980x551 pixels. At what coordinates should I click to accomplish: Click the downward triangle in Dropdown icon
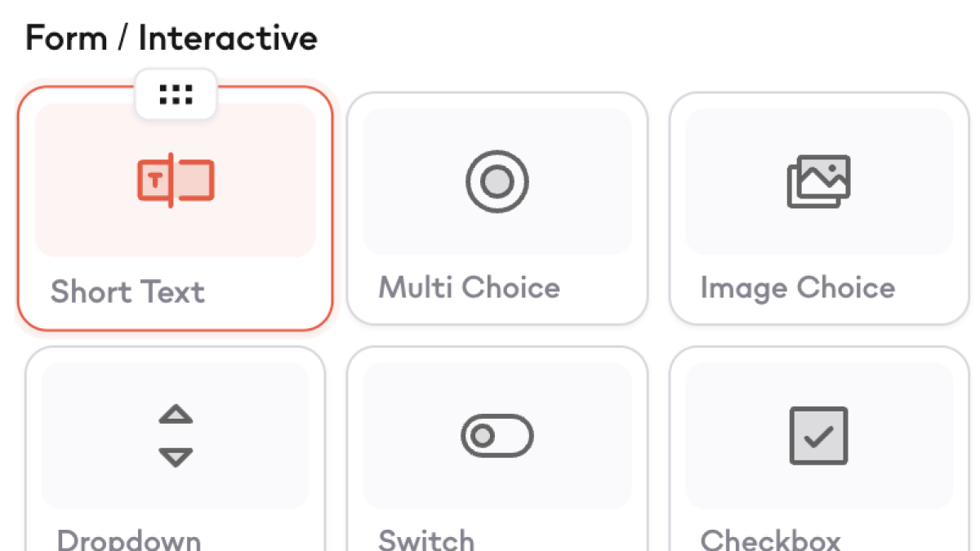point(176,457)
